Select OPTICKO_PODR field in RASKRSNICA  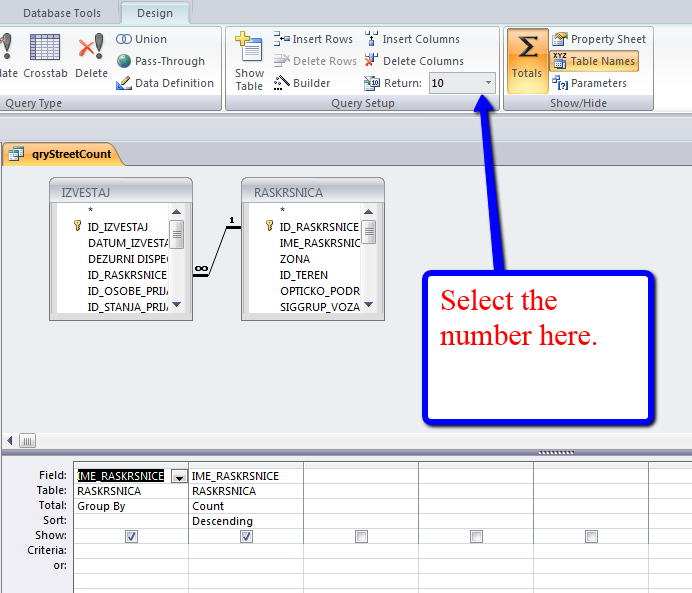(x=320, y=291)
